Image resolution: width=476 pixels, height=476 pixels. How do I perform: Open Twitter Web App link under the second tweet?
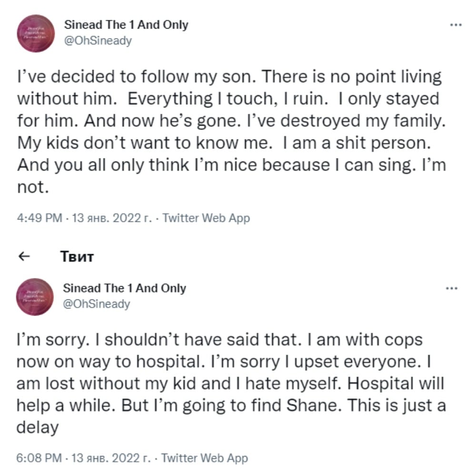205,458
